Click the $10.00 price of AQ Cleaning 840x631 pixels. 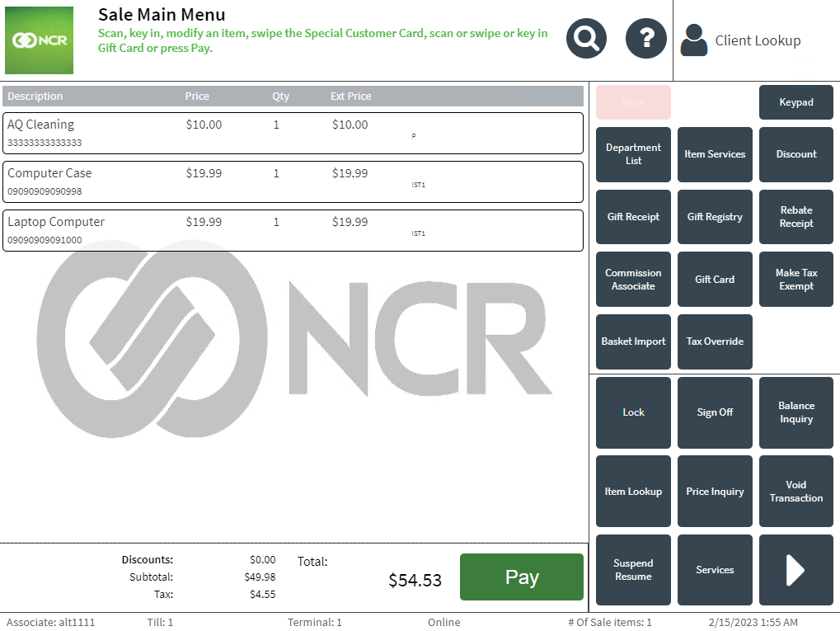point(204,125)
